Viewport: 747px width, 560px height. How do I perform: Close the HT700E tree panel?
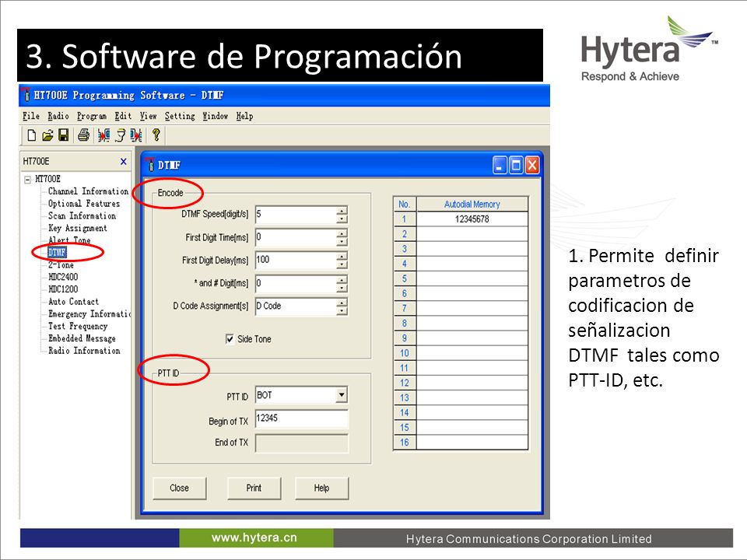pos(124,162)
